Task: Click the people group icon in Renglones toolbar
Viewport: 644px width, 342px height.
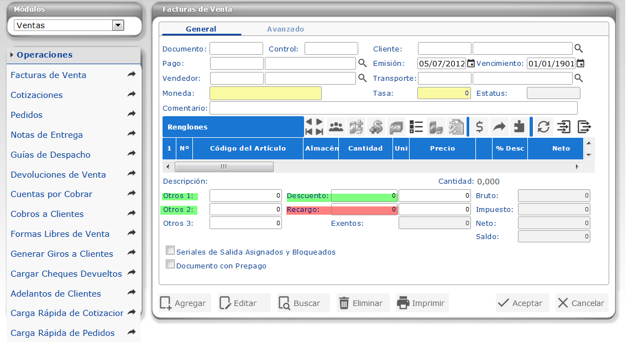Action: [336, 127]
